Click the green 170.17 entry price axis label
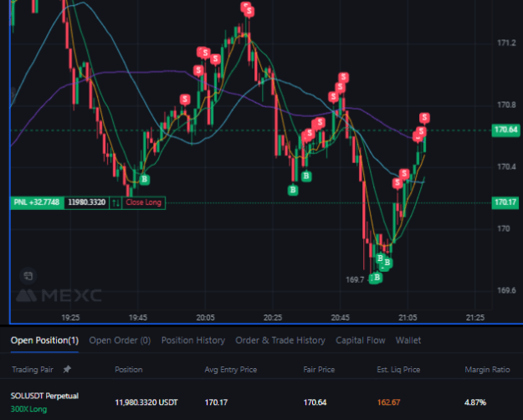Screen dimensions: 523x420 click(505, 202)
